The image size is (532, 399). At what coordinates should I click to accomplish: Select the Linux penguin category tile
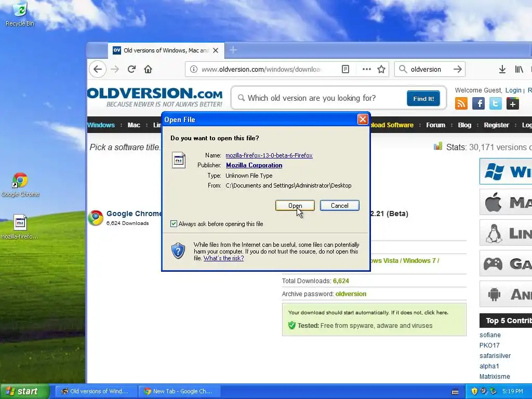[506, 233]
